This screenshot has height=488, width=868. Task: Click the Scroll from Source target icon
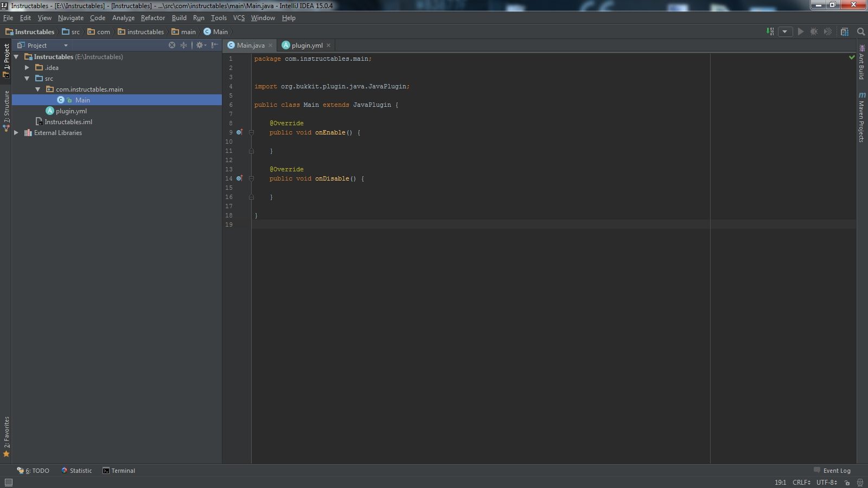(172, 46)
